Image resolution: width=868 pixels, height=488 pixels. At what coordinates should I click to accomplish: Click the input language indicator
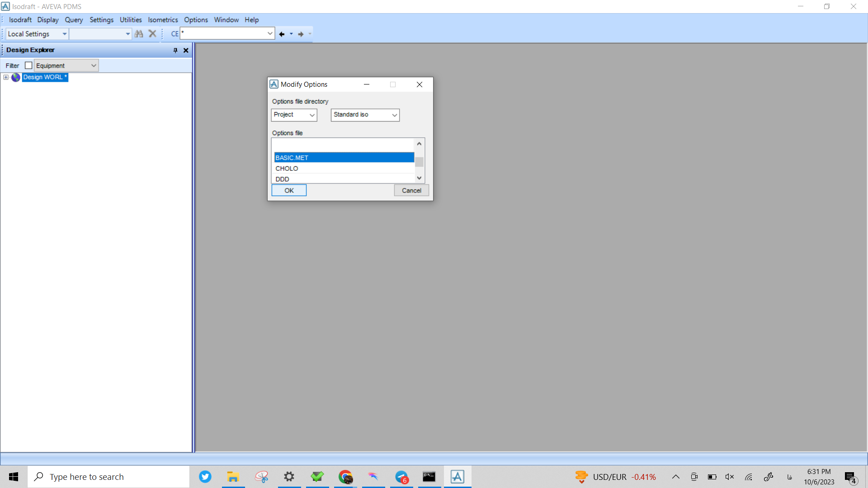click(x=789, y=477)
